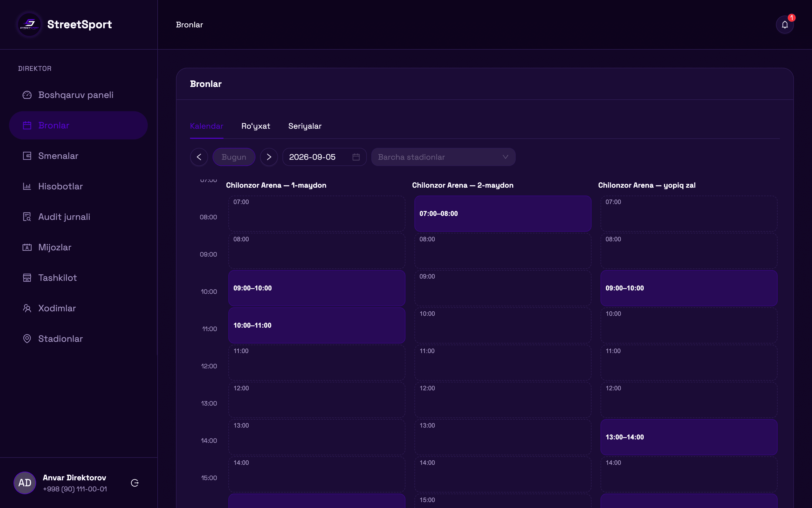Click the Chilonzor Arena — 2-maydon column header

point(463,185)
